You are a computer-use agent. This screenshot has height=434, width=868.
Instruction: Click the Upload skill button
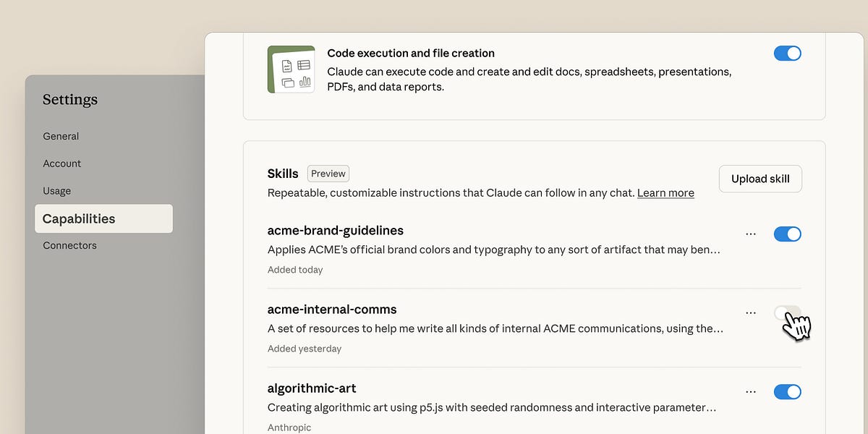[760, 179]
